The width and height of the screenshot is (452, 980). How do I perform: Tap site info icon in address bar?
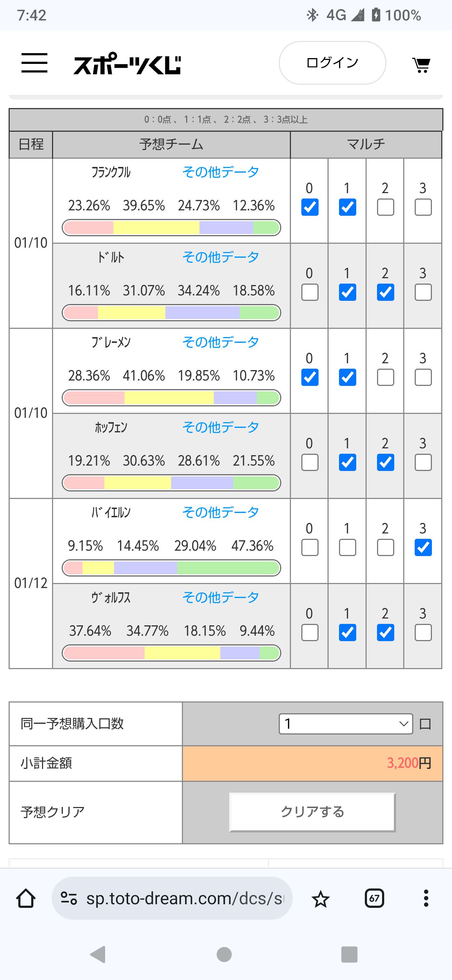coord(69,899)
